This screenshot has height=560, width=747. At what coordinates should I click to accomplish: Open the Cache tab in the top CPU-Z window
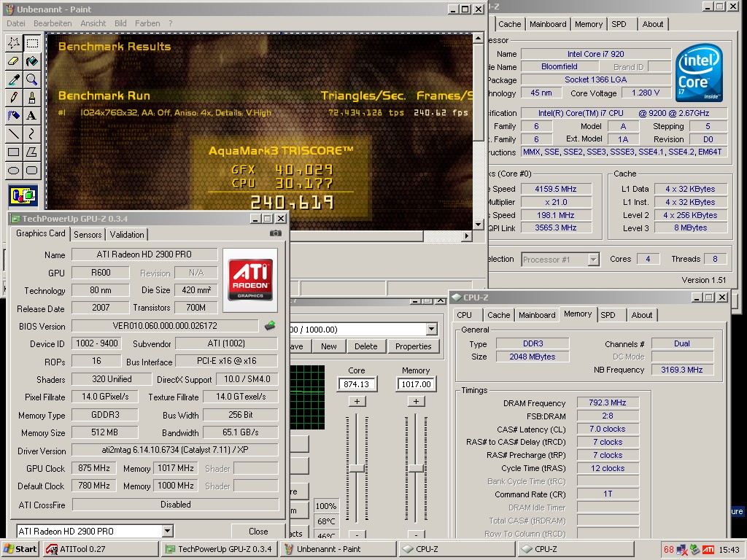click(x=510, y=24)
